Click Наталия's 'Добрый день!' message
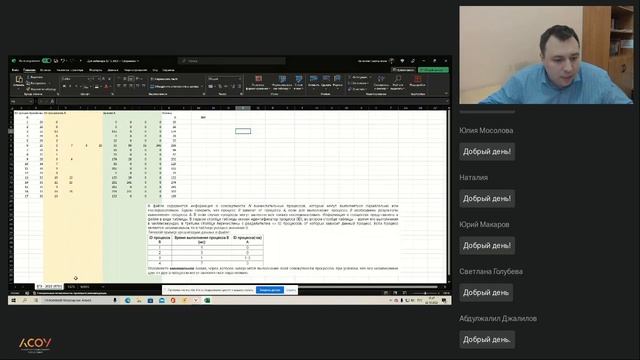This screenshot has height=360, width=640. [487, 198]
